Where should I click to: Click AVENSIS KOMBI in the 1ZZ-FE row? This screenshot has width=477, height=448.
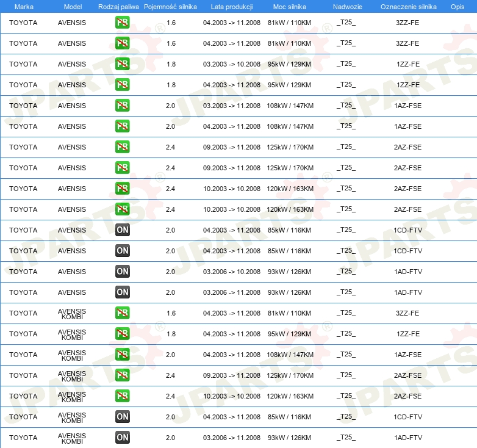72,334
